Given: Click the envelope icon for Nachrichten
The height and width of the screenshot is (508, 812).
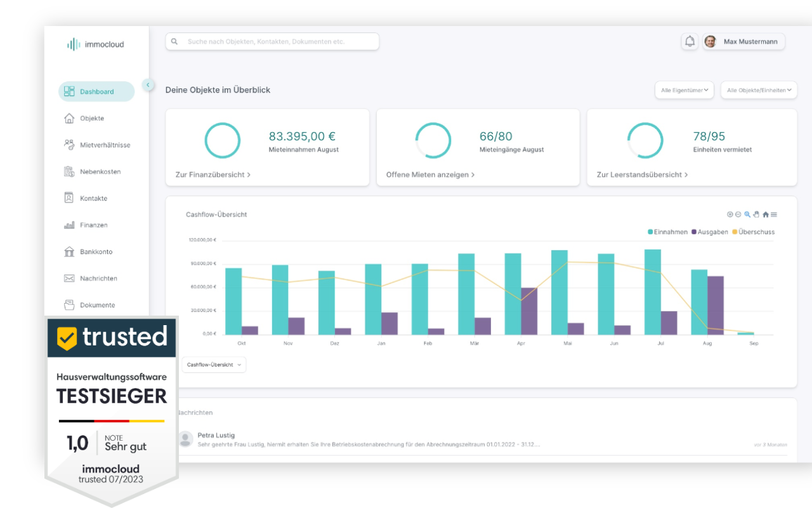Looking at the screenshot, I should pyautogui.click(x=70, y=278).
